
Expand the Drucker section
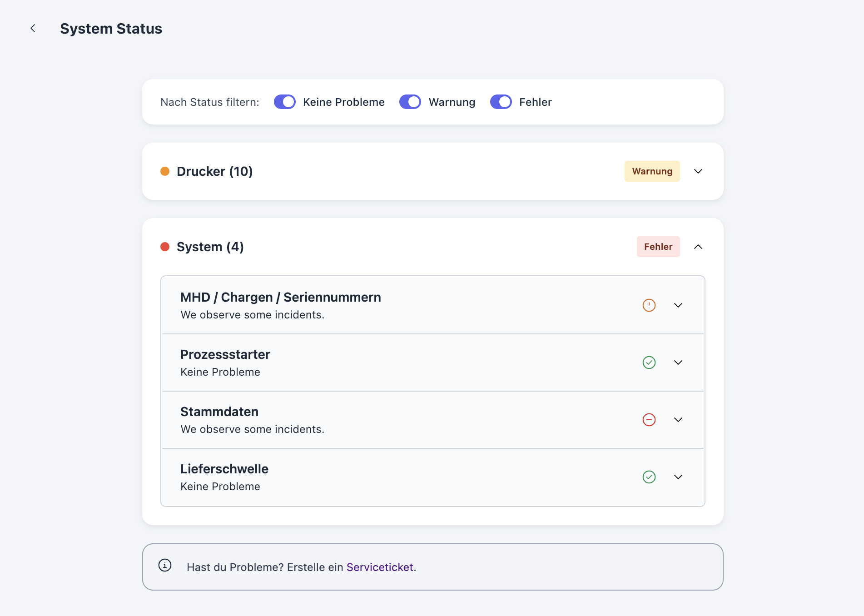pos(698,171)
